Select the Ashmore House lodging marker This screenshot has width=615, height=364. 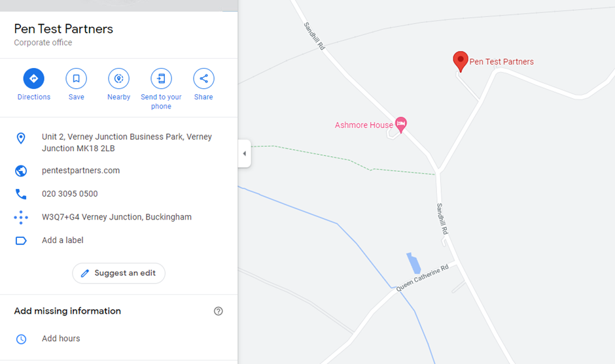click(x=401, y=125)
